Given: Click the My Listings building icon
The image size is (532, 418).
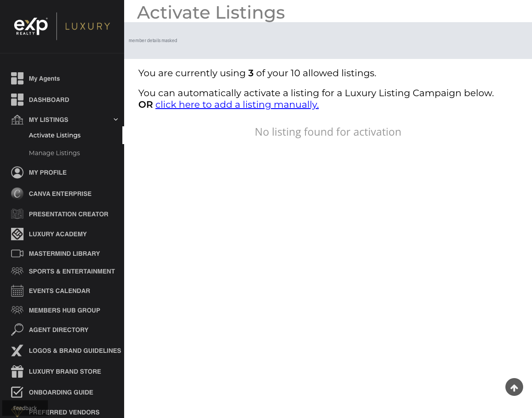Looking at the screenshot, I should click(17, 120).
